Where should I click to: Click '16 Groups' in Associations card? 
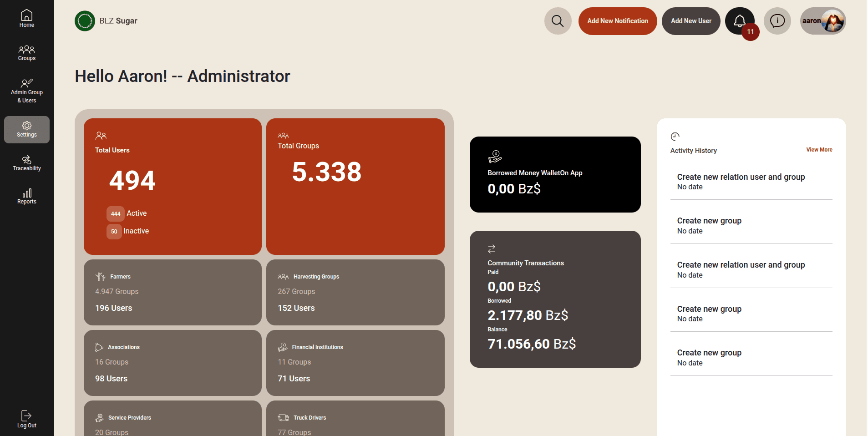(112, 362)
